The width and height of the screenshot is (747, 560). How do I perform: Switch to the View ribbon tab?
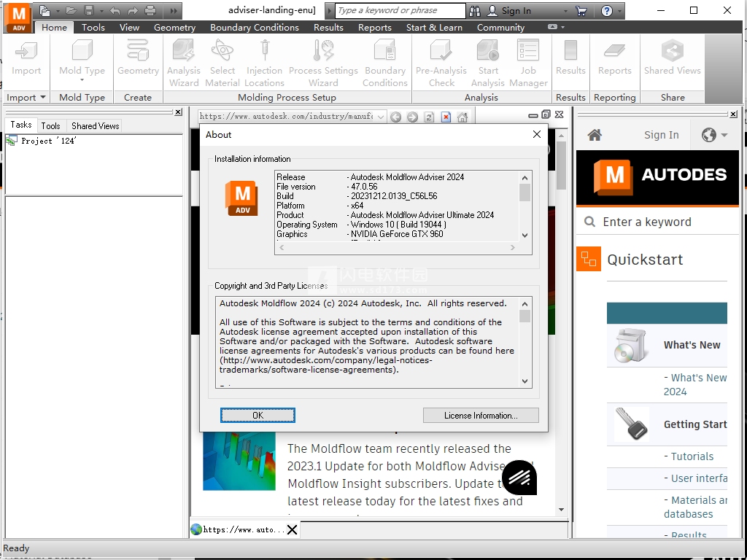[129, 28]
